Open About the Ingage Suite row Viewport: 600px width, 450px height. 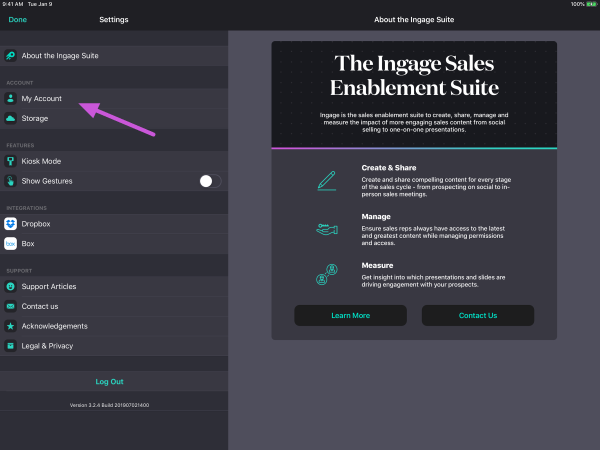point(114,56)
